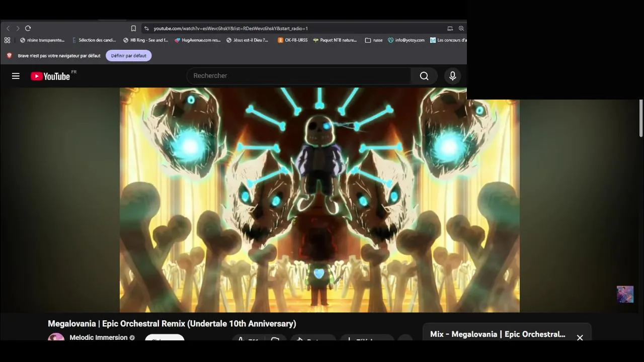Open the Melodic Immersion channel name
This screenshot has height=362, width=644.
click(99, 337)
